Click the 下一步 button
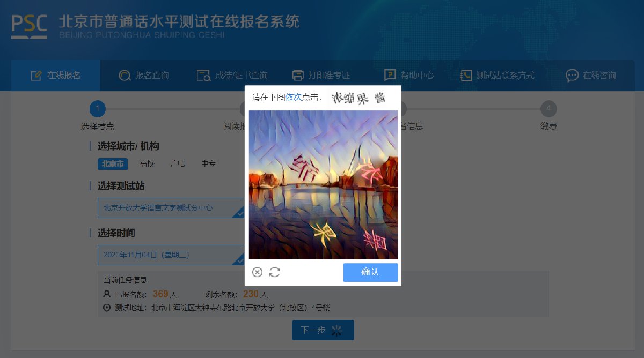This screenshot has height=358, width=644. coord(323,330)
